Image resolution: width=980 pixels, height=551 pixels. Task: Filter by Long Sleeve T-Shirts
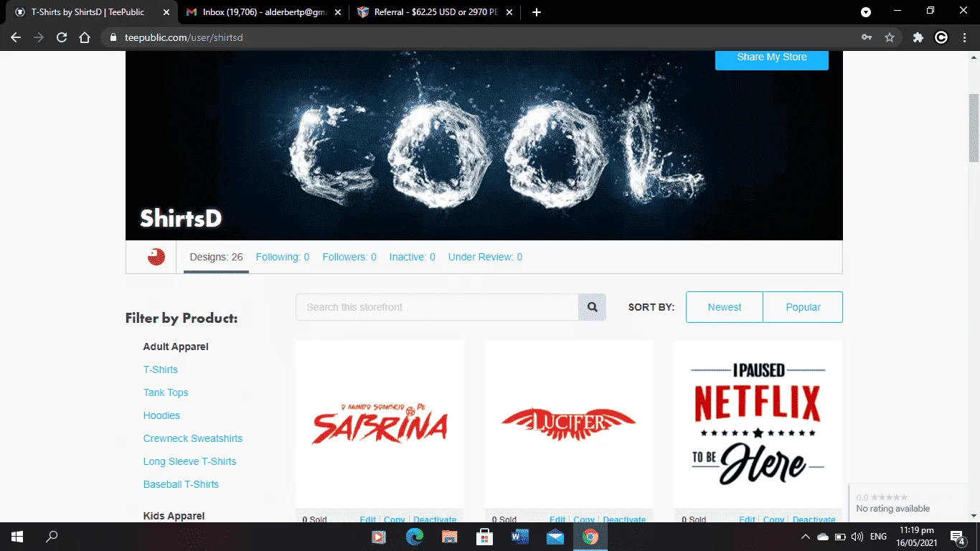point(189,461)
